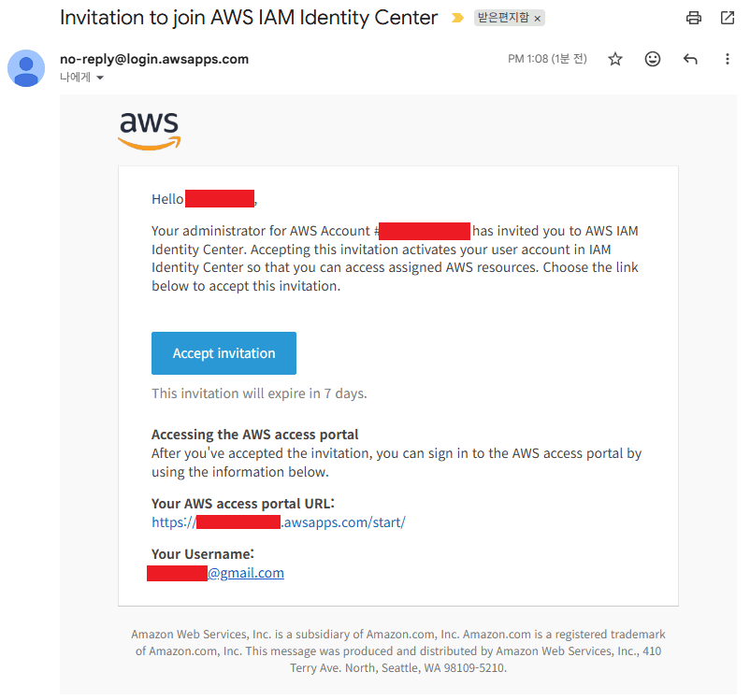This screenshot has width=750, height=700.
Task: Open the three-dot more options menu
Action: click(x=728, y=59)
